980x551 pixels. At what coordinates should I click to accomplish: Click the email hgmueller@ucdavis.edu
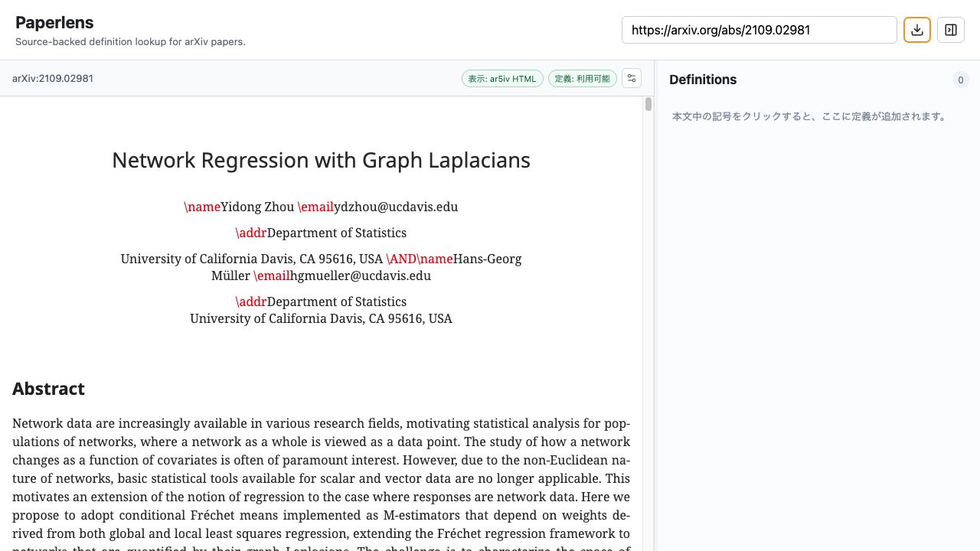361,275
